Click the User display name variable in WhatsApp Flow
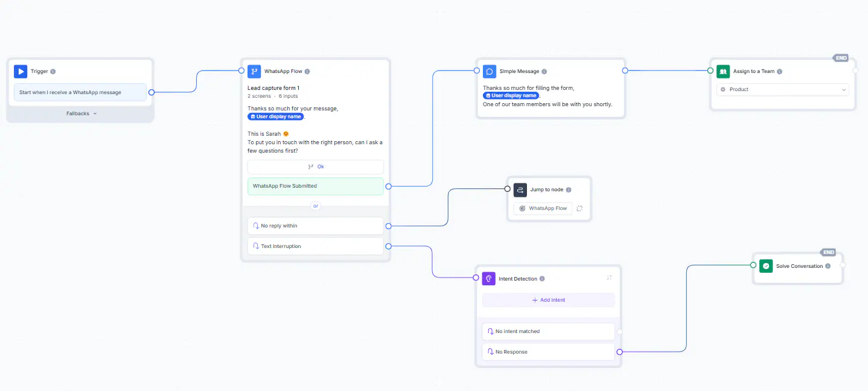 (276, 116)
